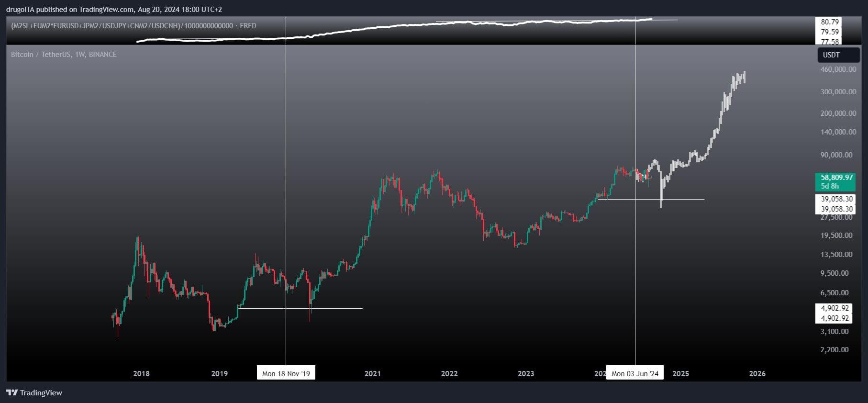868x403 pixels.
Task: Click the TradingView logo in the footer
Action: pos(34,392)
